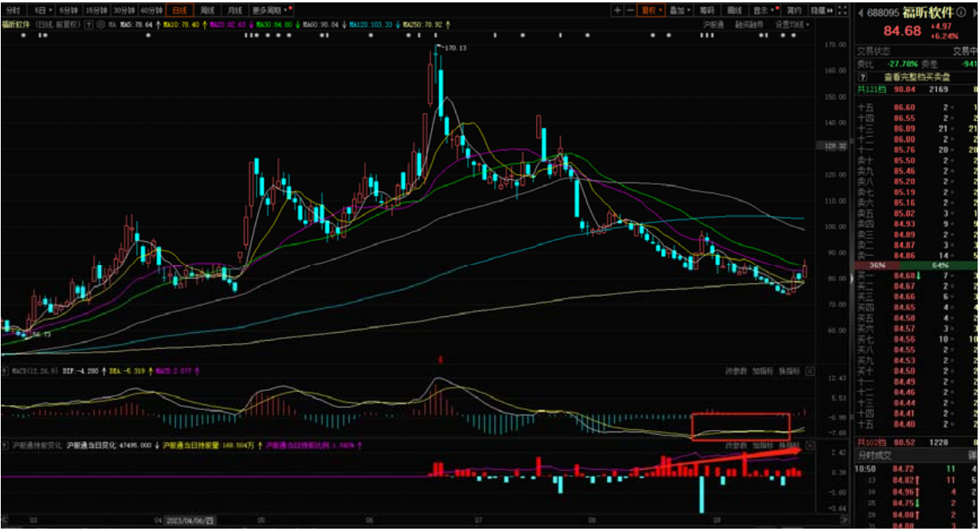Select the 60分钟 period
This screenshot has height=531, width=980.
tap(151, 10)
